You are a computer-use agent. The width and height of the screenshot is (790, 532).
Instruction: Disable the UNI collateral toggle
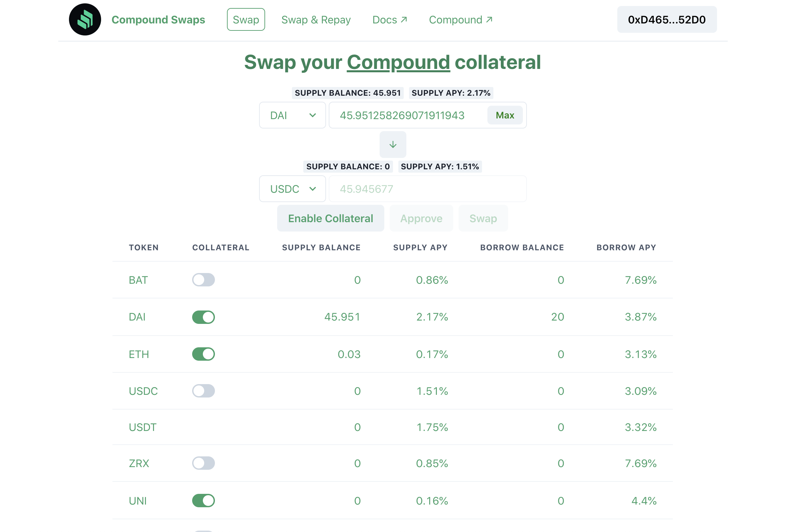tap(203, 501)
